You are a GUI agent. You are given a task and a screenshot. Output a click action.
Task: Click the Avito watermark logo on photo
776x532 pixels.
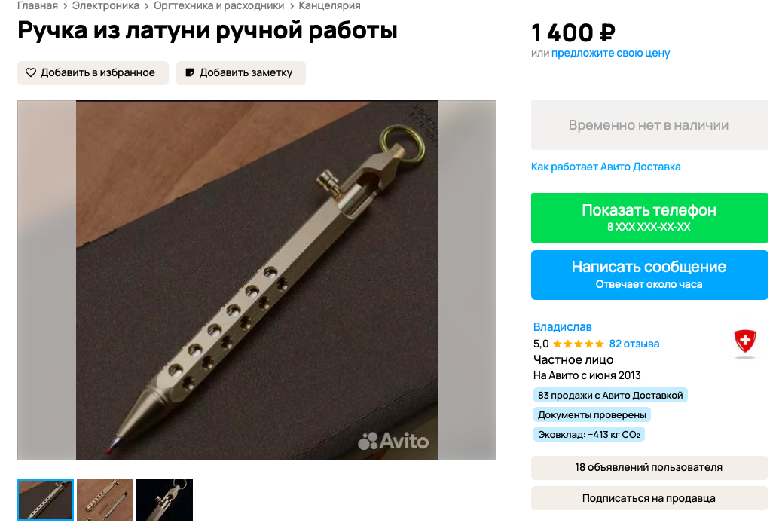(x=393, y=441)
